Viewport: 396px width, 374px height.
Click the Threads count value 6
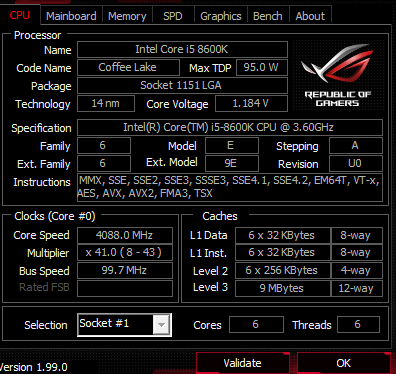point(358,324)
